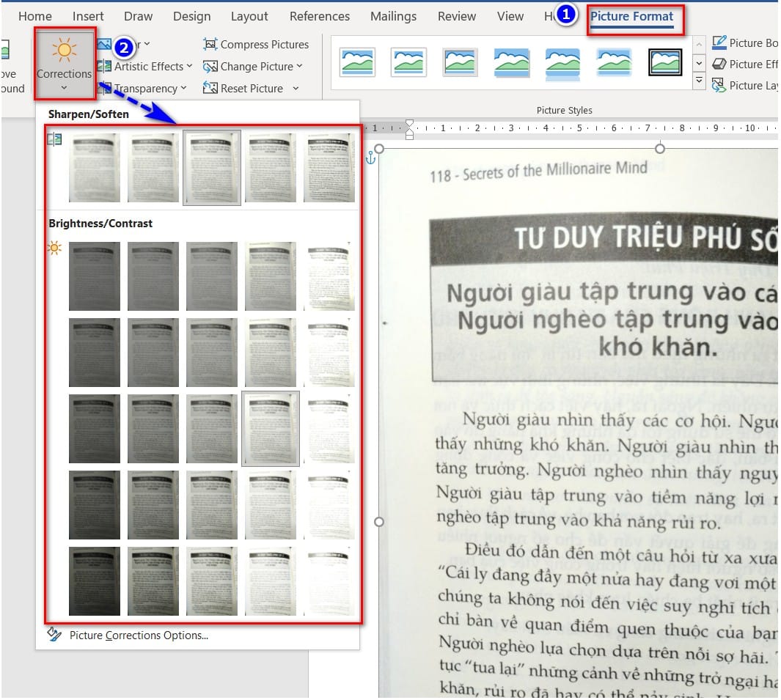Viewport: 781px width, 700px height.
Task: Open the Design tab
Action: (191, 16)
